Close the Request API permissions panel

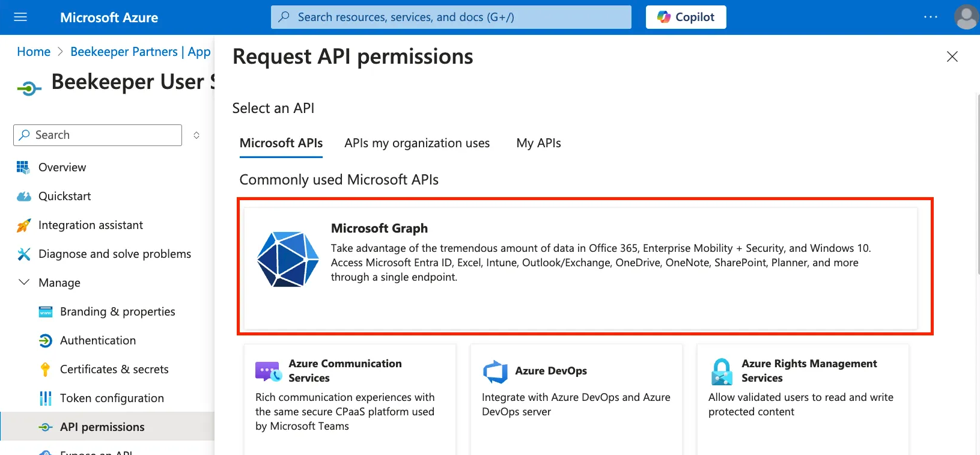point(952,56)
